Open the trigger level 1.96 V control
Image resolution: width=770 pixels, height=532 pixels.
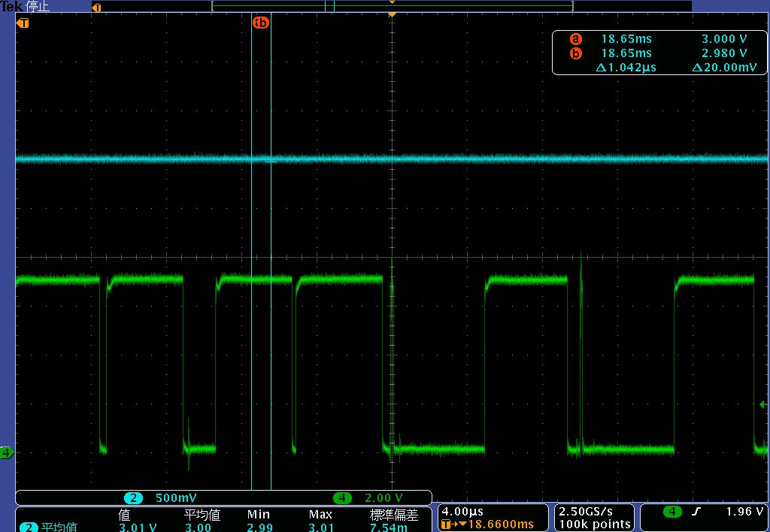tap(744, 511)
